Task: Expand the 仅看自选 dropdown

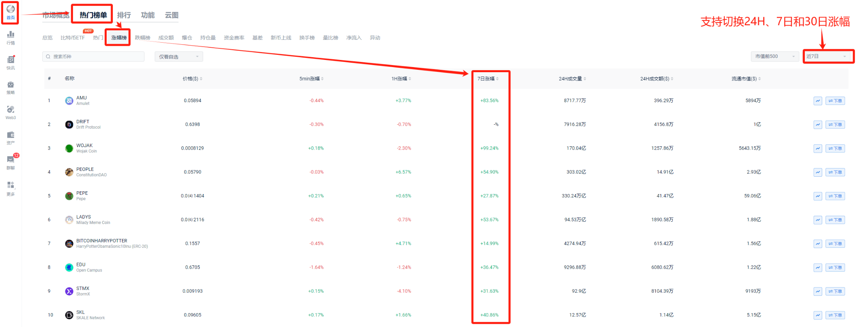Action: pos(179,57)
